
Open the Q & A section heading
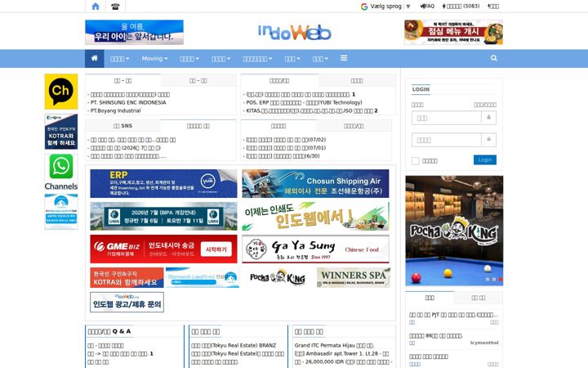109,331
